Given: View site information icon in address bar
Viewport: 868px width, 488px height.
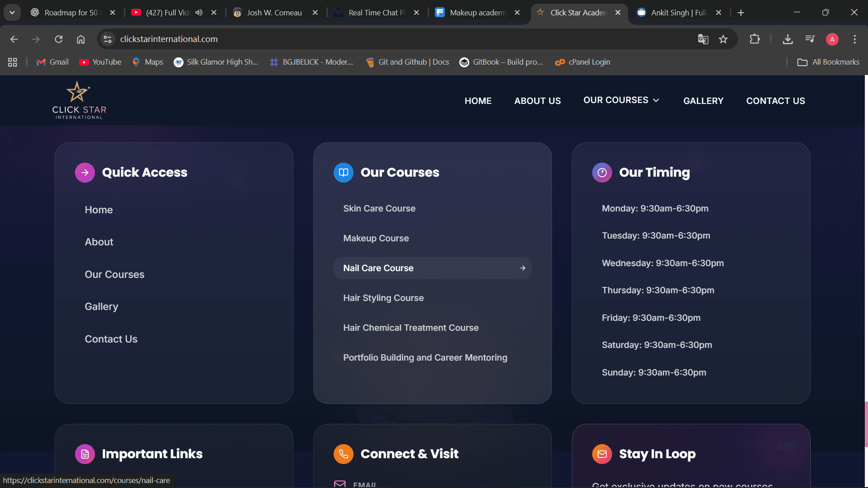Looking at the screenshot, I should 108,39.
